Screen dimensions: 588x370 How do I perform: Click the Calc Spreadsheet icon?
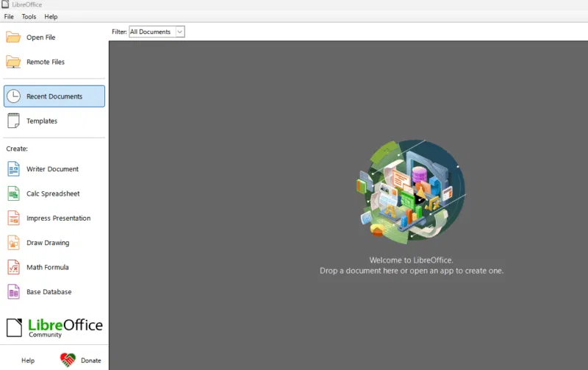pyautogui.click(x=14, y=193)
